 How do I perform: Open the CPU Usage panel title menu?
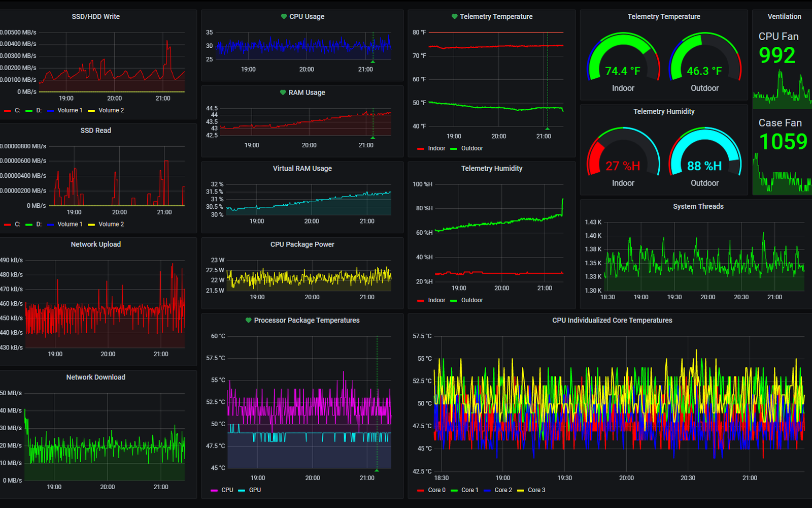[x=307, y=17]
